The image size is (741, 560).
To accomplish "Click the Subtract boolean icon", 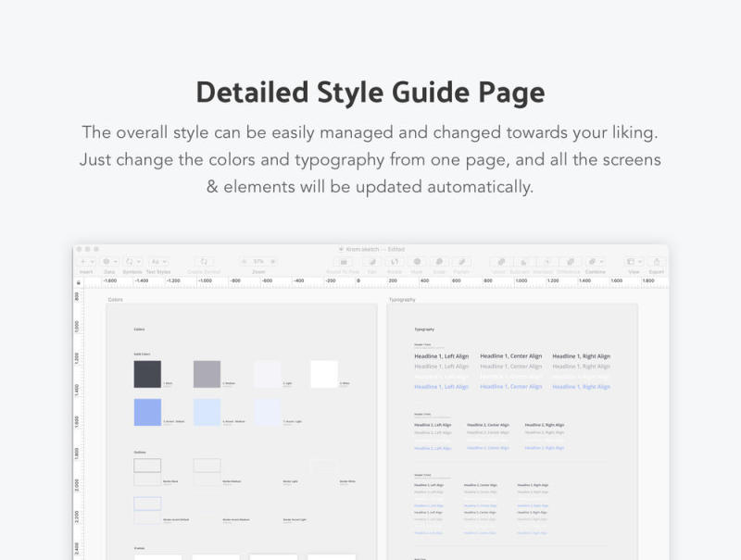I will 523,262.
